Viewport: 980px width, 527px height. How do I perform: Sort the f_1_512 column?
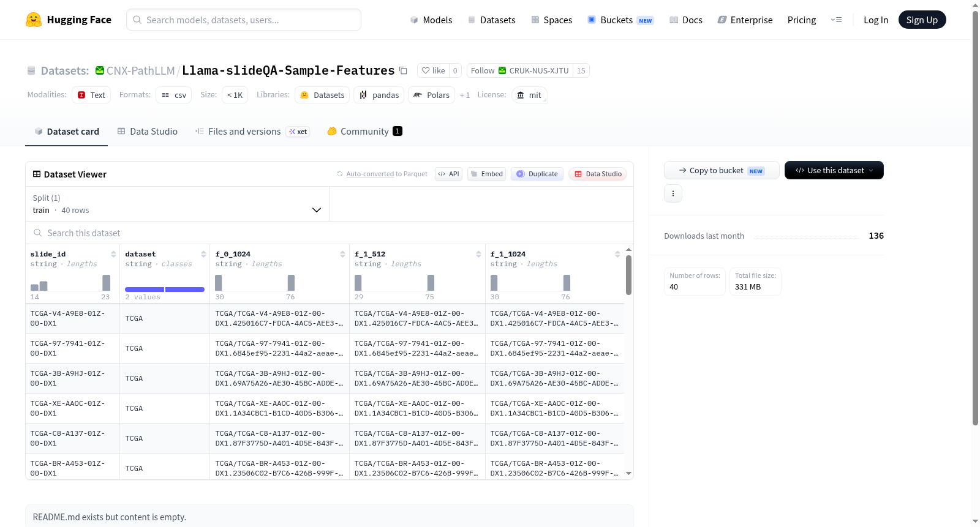(478, 254)
